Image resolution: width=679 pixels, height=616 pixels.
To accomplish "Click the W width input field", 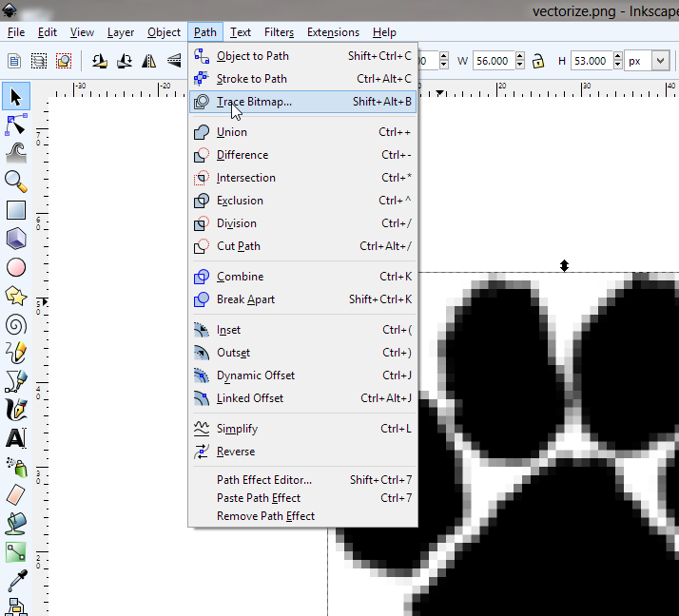I will (x=494, y=61).
